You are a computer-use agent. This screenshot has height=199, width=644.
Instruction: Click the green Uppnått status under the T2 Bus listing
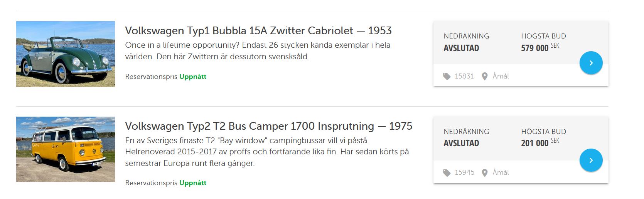[193, 183]
